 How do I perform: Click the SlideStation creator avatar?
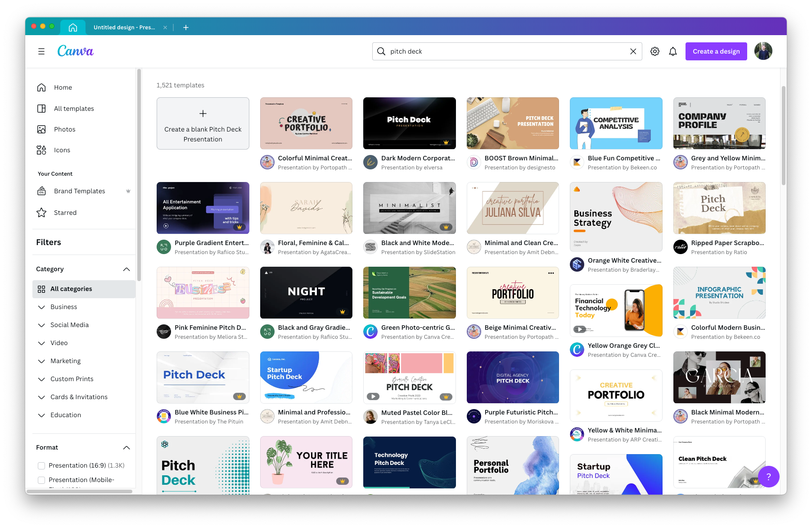(x=370, y=247)
